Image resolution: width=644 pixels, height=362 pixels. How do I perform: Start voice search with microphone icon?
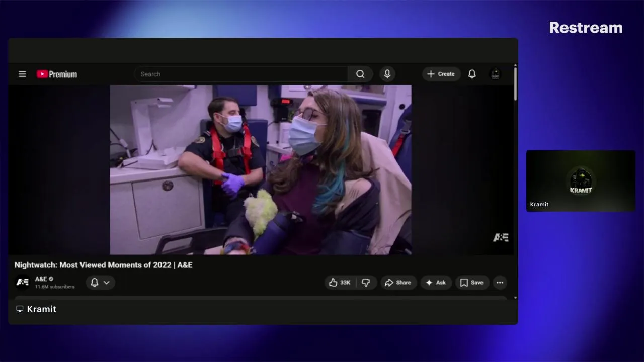387,74
